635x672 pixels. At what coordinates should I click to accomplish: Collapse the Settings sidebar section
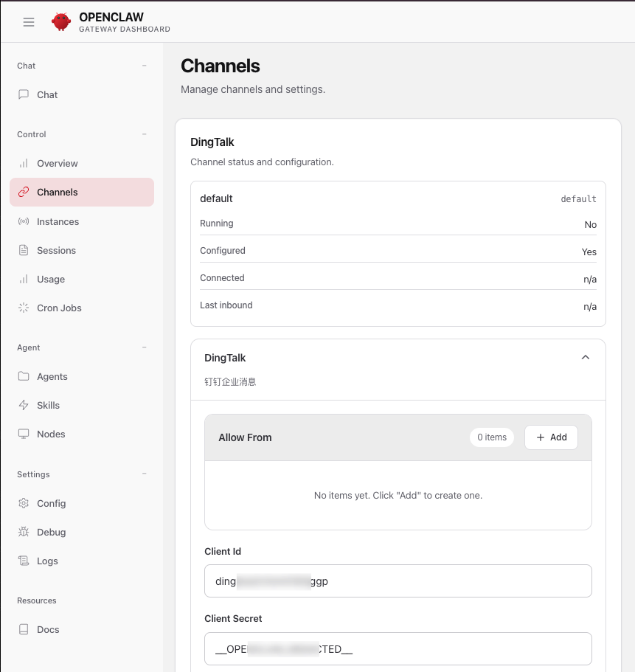tap(144, 474)
